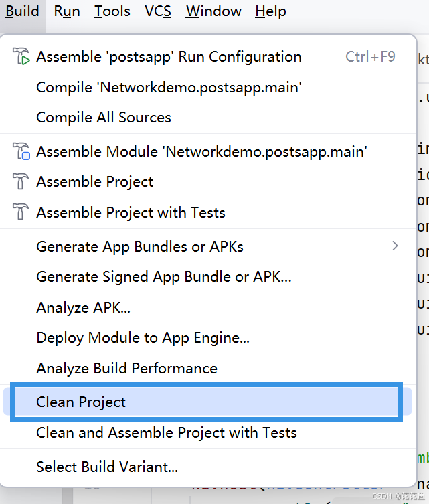Open the Run menu
Image resolution: width=429 pixels, height=504 pixels.
[67, 11]
